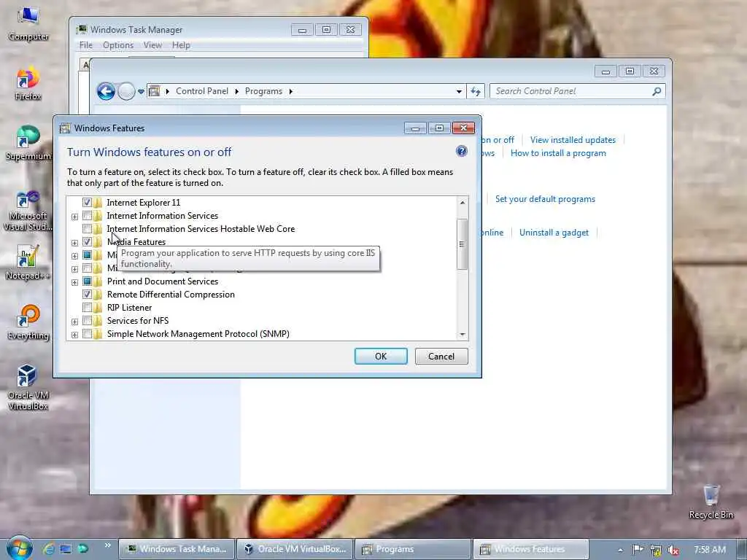Click the Windows Features help icon
The image size is (747, 560).
(x=461, y=152)
